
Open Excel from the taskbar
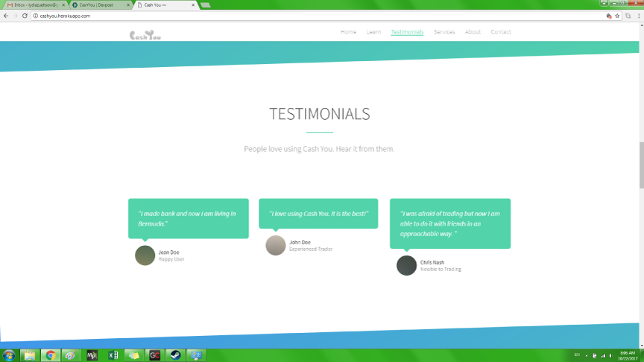[x=113, y=355]
